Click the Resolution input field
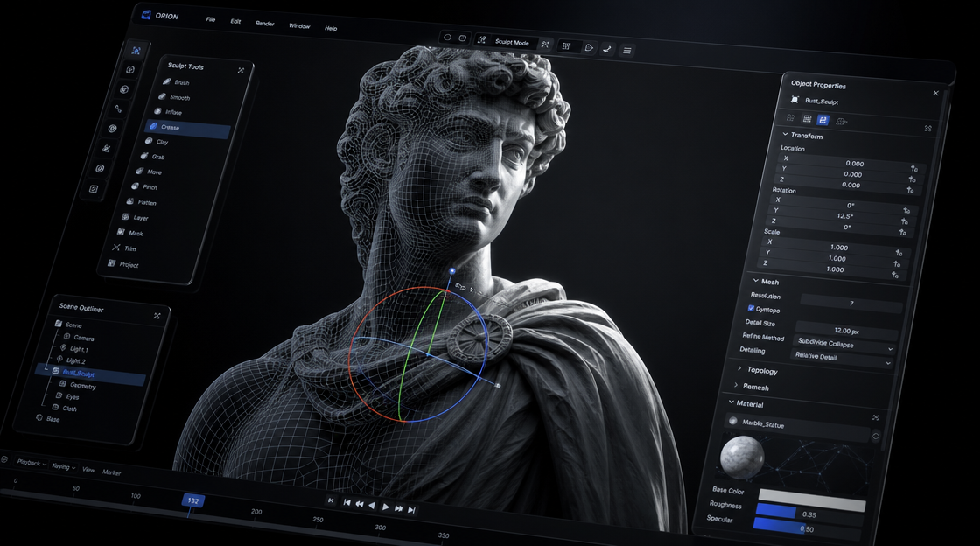980x546 pixels. coord(851,304)
